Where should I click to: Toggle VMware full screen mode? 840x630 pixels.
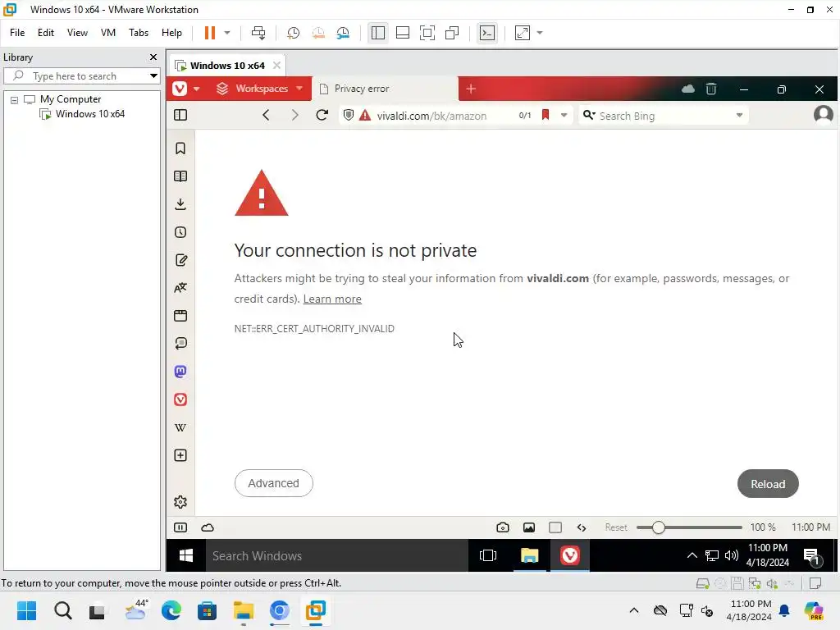427,33
